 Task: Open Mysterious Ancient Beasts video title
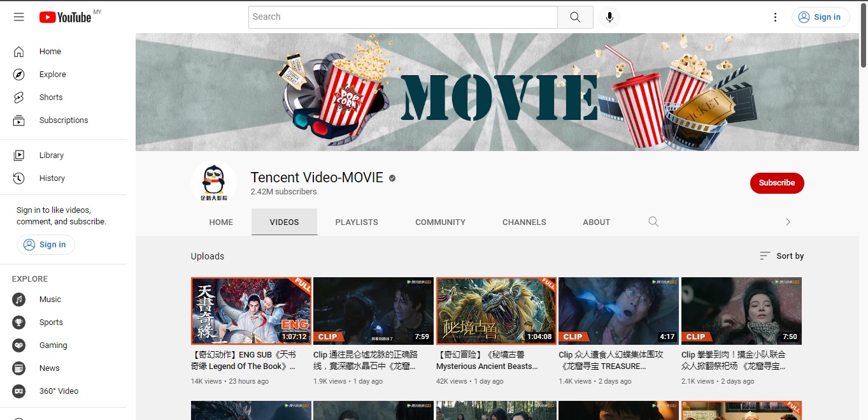(487, 366)
